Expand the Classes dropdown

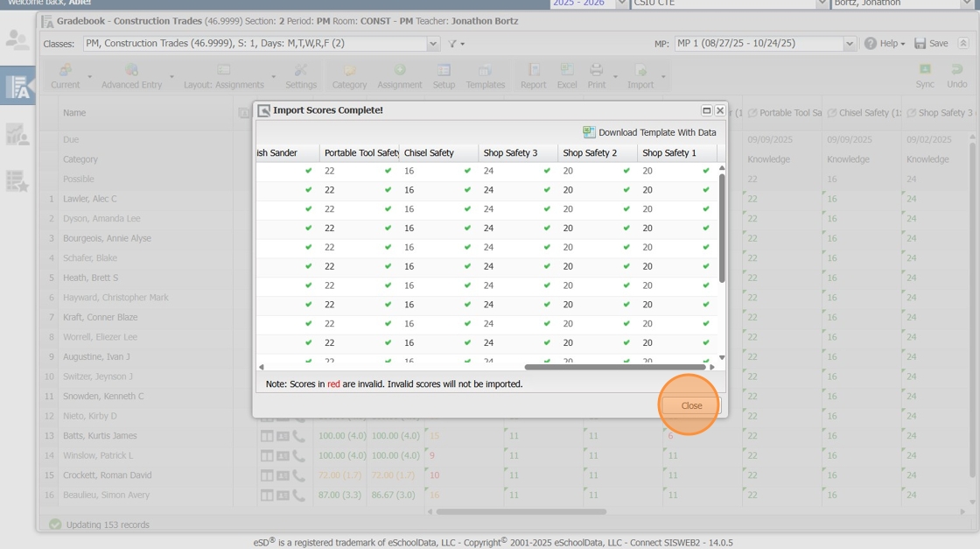point(432,44)
